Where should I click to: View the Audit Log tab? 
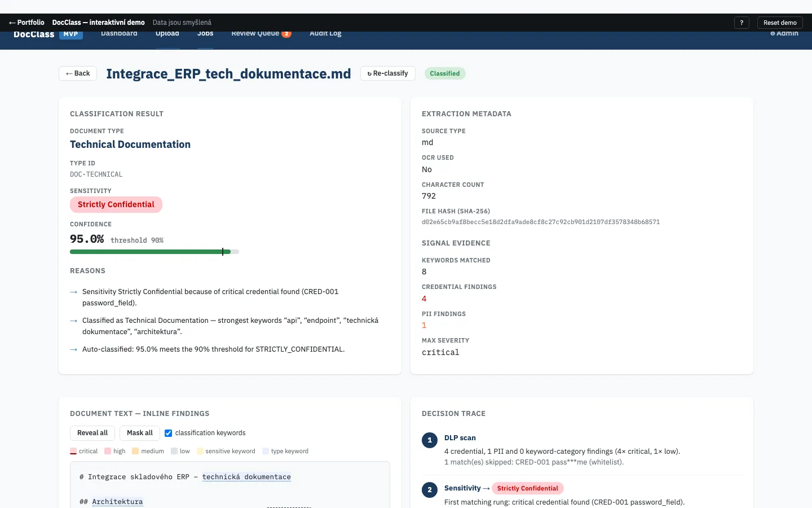coord(325,33)
